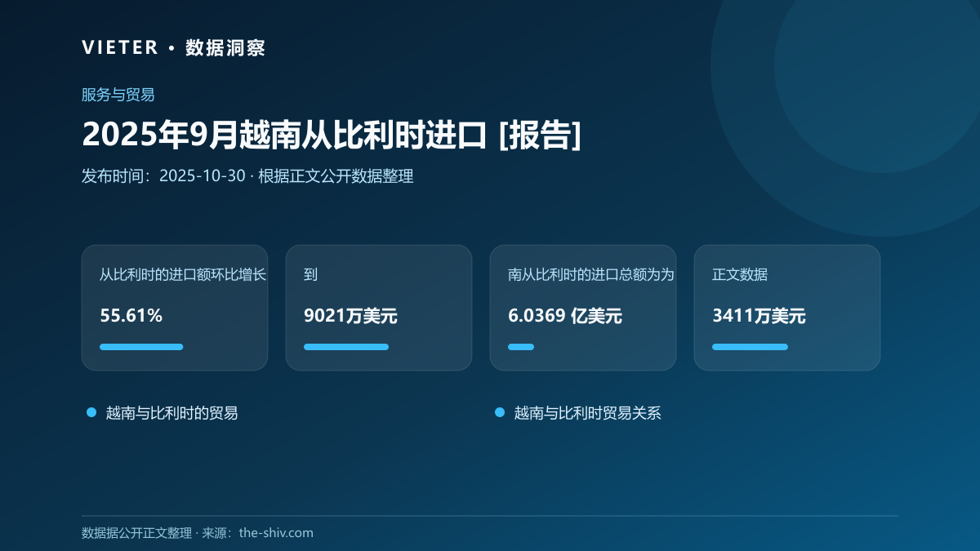The width and height of the screenshot is (980, 551).
Task: Click the 正文数据 card label
Action: 740,275
